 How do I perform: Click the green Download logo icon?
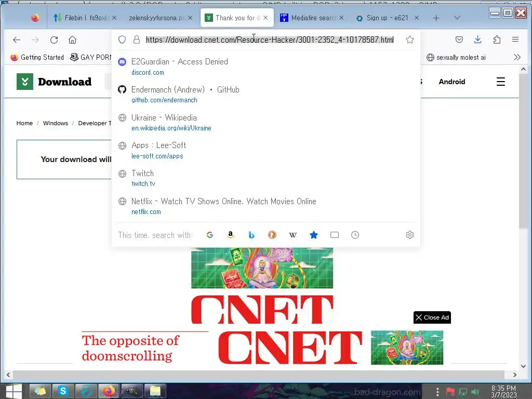tap(25, 82)
